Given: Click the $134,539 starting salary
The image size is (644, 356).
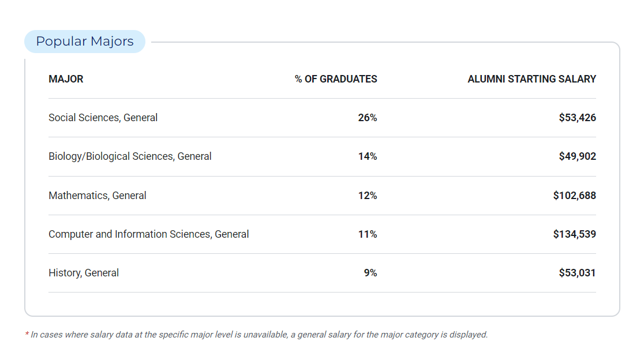Looking at the screenshot, I should [574, 234].
